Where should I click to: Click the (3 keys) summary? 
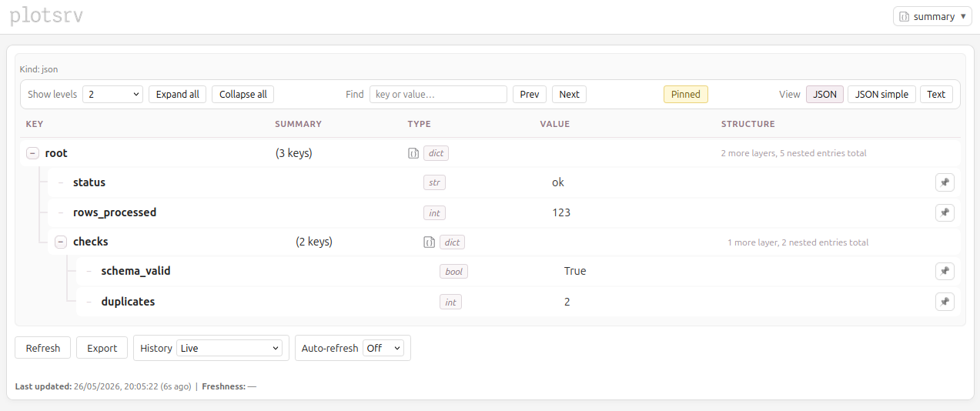coord(294,153)
